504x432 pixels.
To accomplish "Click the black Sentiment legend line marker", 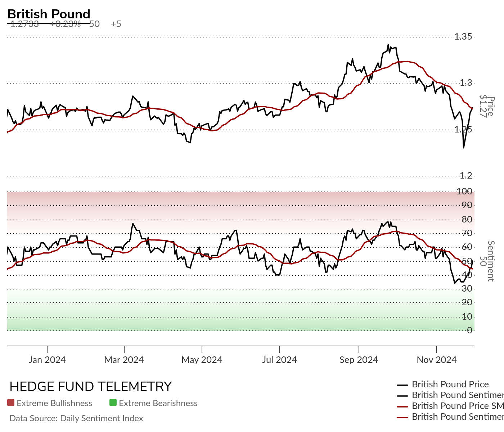I will pos(402,396).
